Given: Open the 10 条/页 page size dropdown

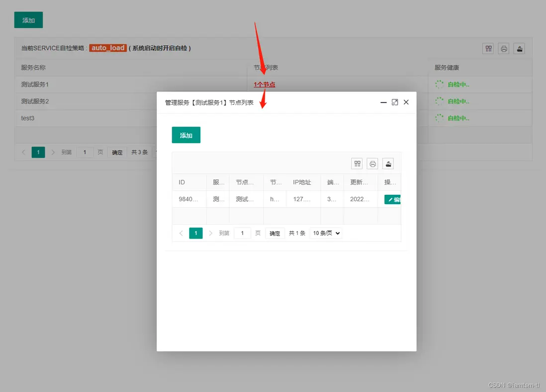Looking at the screenshot, I should click(x=326, y=233).
